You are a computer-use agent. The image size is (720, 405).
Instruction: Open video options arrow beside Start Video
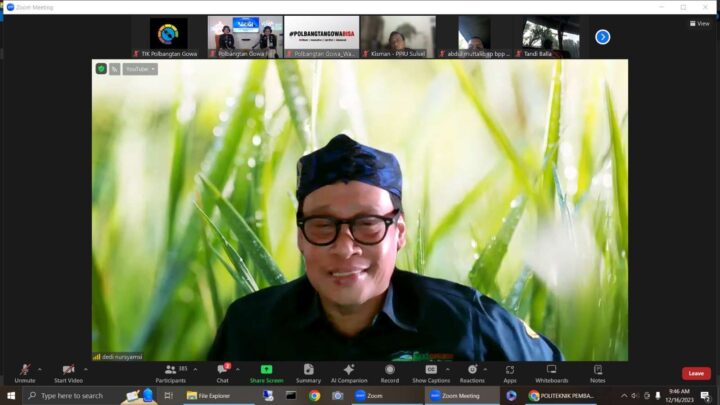[x=86, y=369]
